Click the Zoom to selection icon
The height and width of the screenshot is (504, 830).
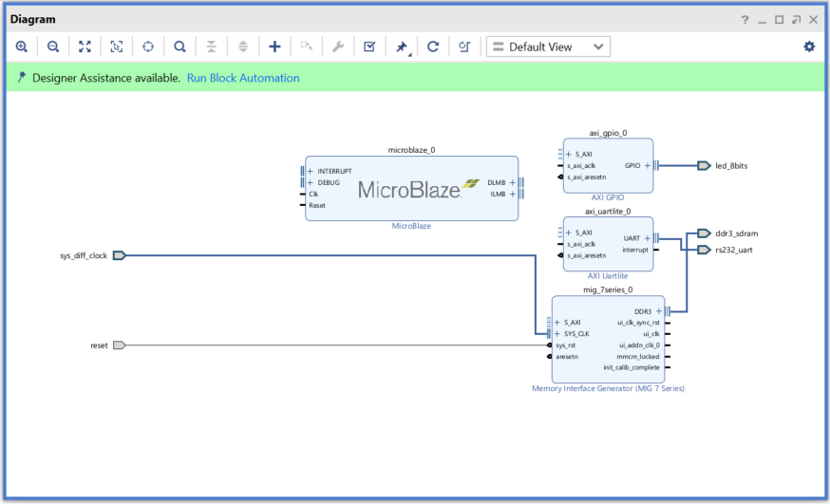117,47
